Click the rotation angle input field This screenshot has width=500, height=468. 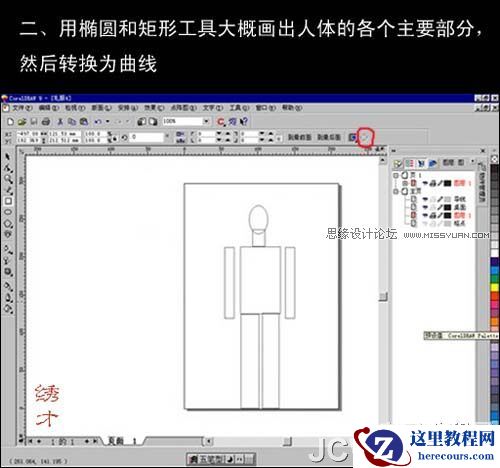pyautogui.click(x=146, y=137)
